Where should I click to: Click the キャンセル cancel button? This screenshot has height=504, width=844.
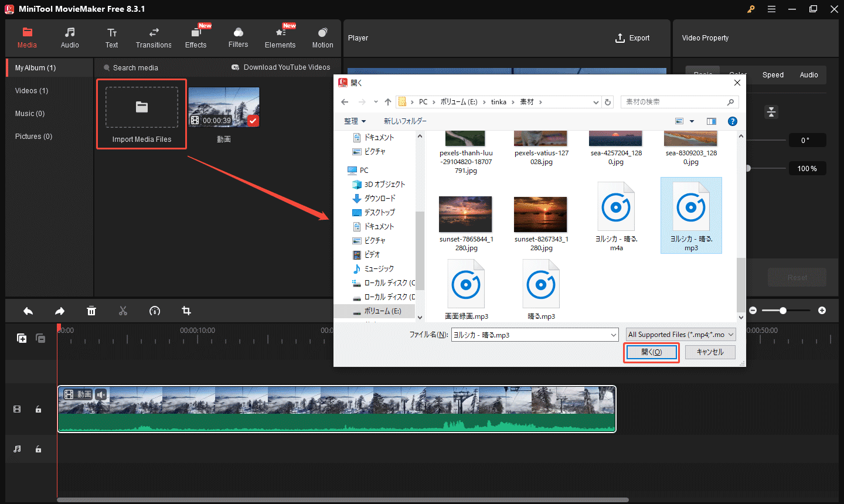pos(710,352)
